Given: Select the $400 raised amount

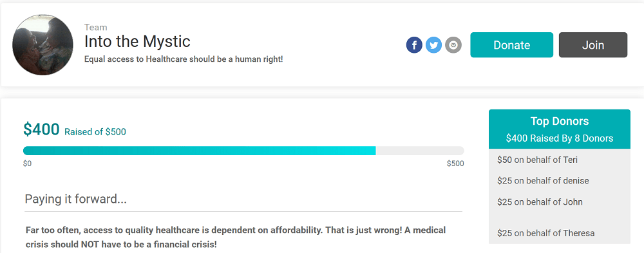Looking at the screenshot, I should tap(41, 129).
